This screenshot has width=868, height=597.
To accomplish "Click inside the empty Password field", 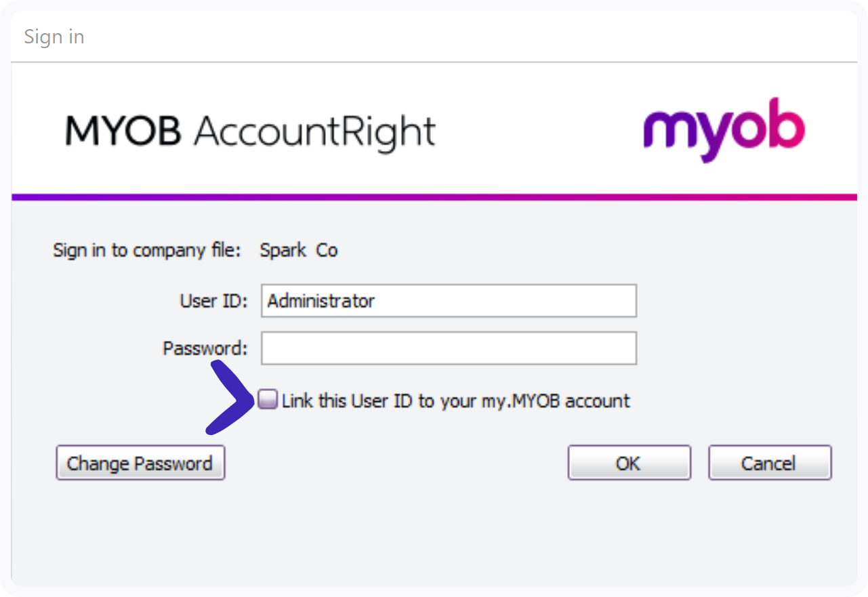I will [x=449, y=348].
